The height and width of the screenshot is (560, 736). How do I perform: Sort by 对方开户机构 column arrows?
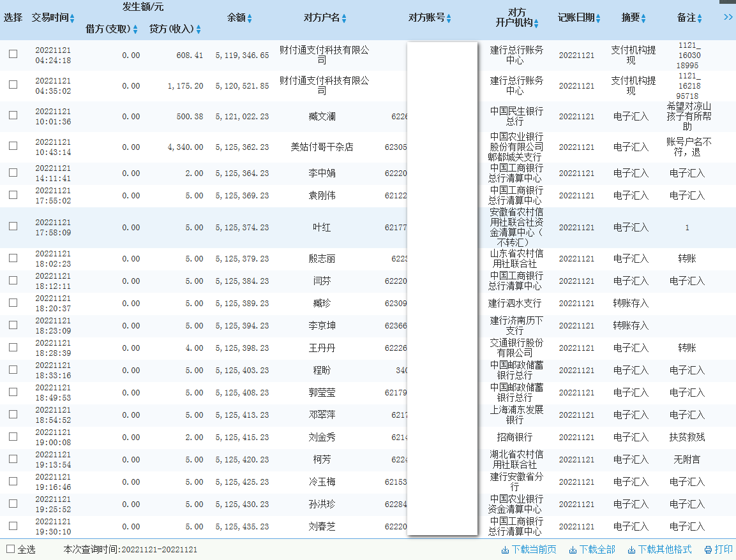click(536, 23)
